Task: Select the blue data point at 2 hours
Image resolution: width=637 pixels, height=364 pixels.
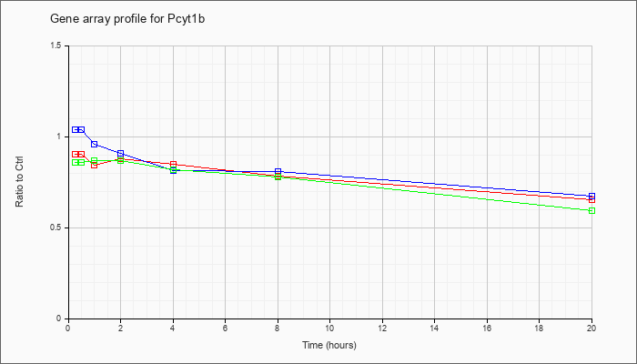Action: tap(121, 153)
